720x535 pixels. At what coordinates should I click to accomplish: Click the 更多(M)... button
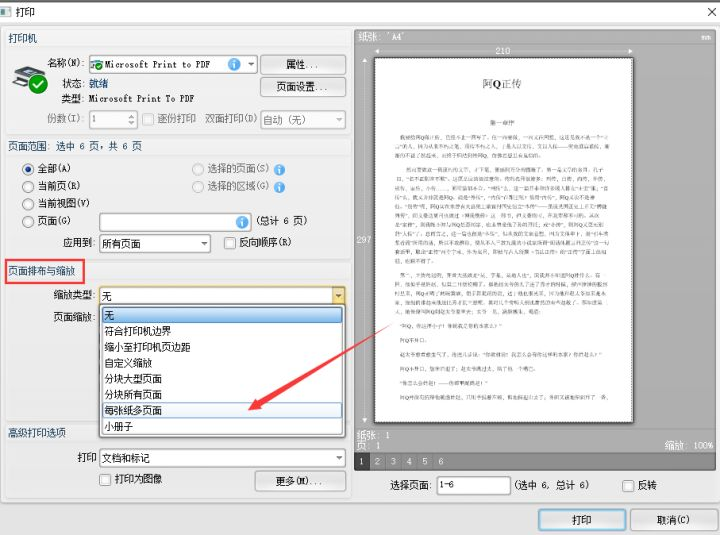[x=300, y=481]
